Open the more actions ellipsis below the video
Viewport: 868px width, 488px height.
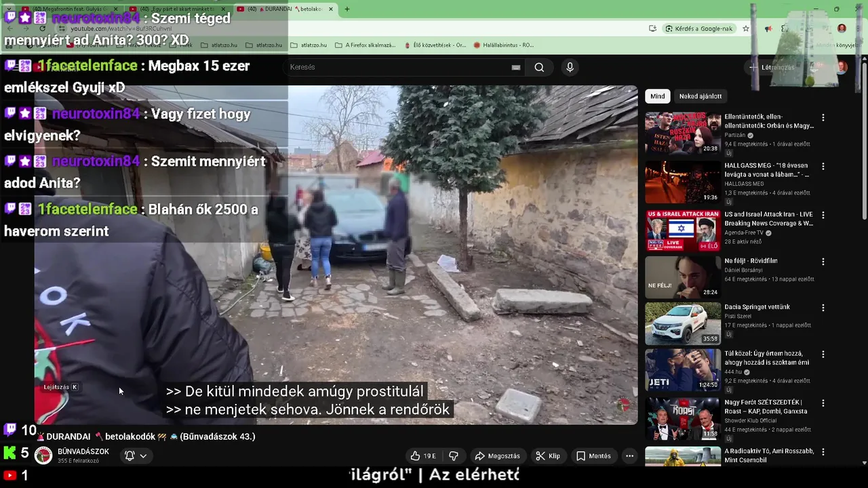pos(629,456)
